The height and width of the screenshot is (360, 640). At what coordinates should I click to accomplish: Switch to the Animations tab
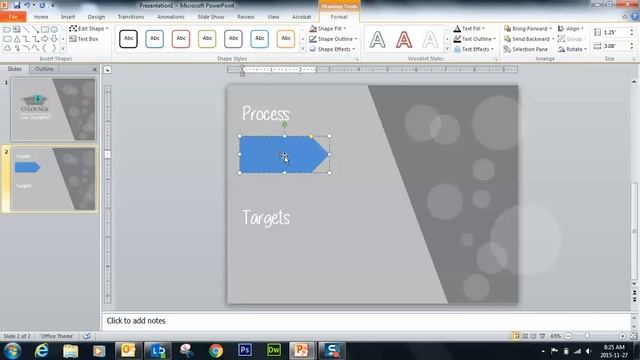[171, 17]
